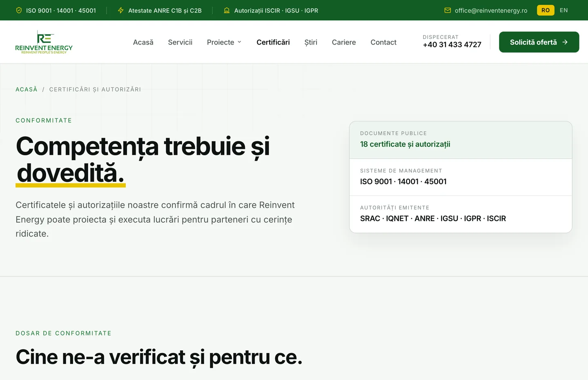
Task: Click the envelope icon beside the office email
Action: point(448,10)
